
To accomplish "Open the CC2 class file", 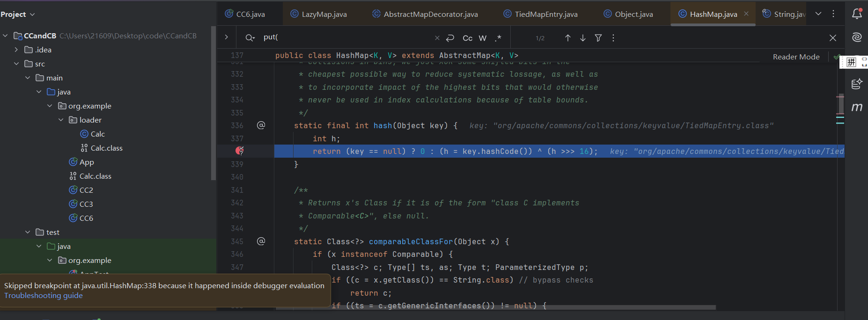I will pyautogui.click(x=81, y=190).
